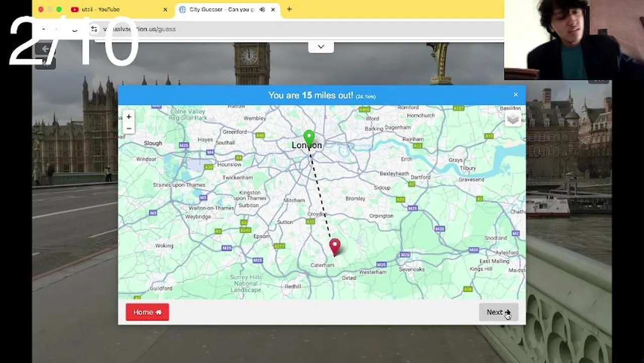Close the results popup with the X

(516, 95)
